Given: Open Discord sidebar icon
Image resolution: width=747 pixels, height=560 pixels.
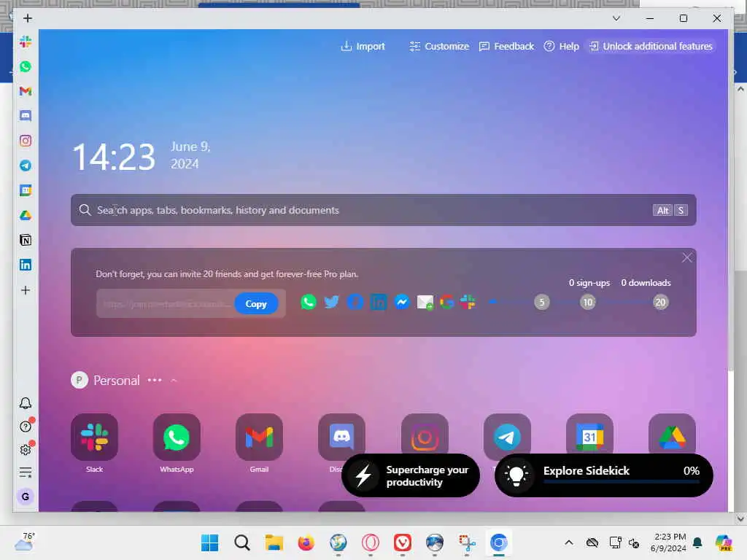Looking at the screenshot, I should (x=26, y=116).
